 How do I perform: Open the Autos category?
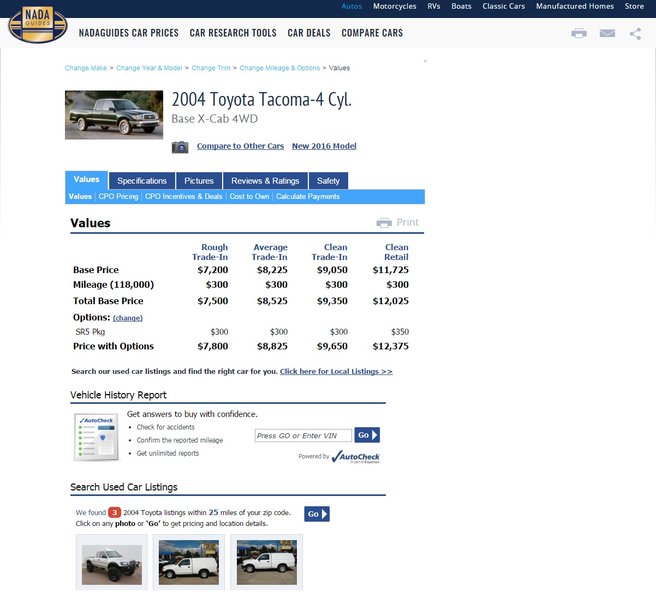351,6
